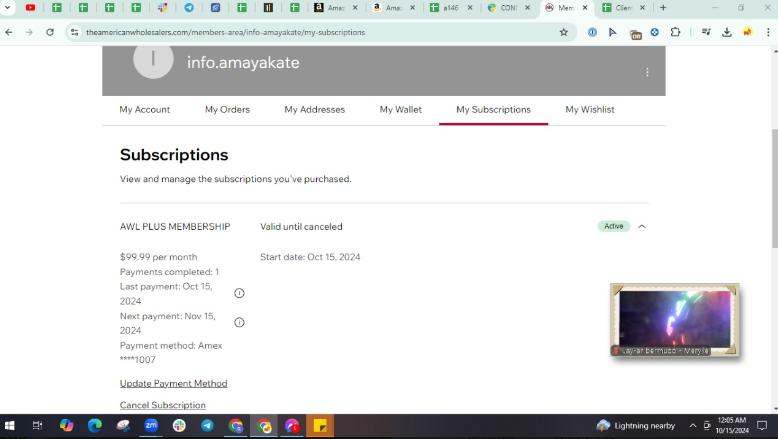Select My Subscriptions tab
The width and height of the screenshot is (778, 439).
point(493,110)
